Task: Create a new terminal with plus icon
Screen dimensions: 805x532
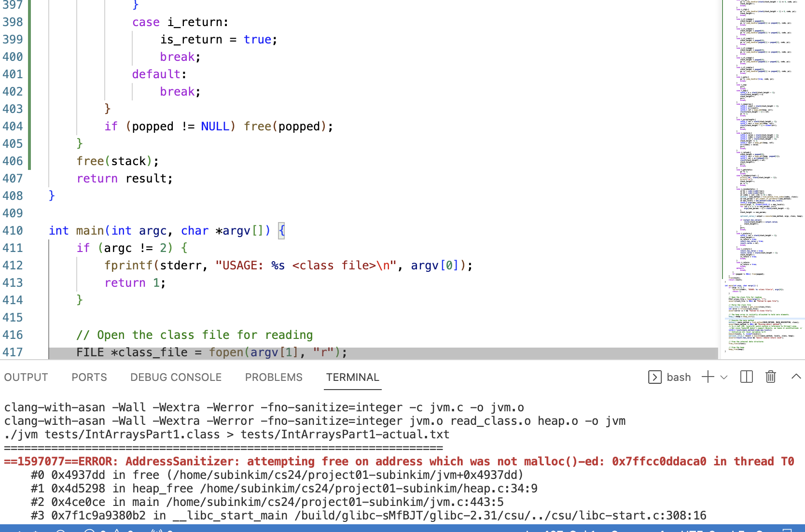Action: pyautogui.click(x=708, y=377)
